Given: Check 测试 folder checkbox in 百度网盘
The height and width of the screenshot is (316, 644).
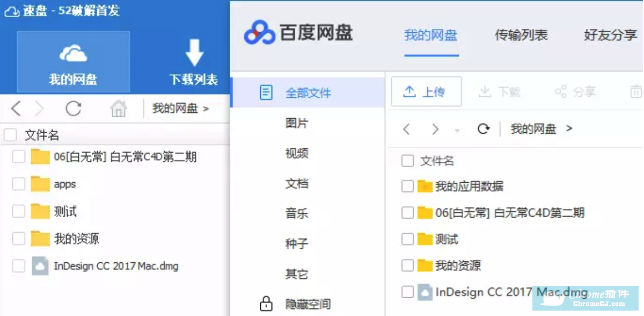Looking at the screenshot, I should pos(408,239).
